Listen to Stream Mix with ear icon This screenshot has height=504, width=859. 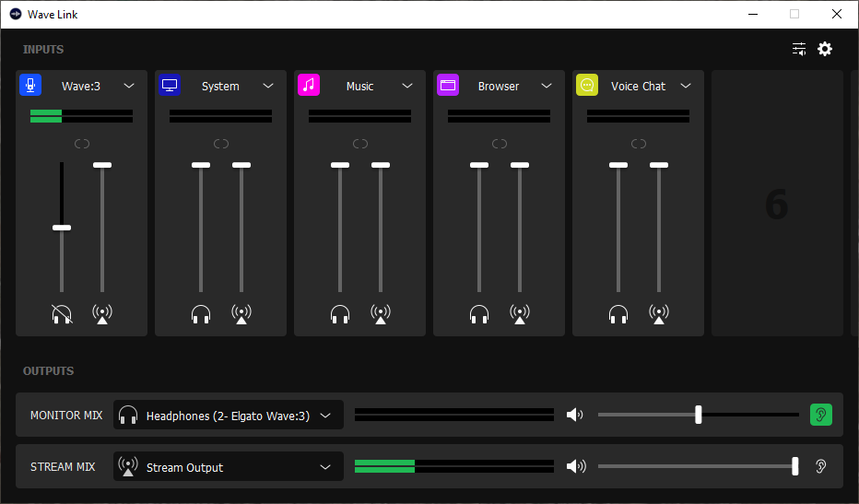pos(820,466)
